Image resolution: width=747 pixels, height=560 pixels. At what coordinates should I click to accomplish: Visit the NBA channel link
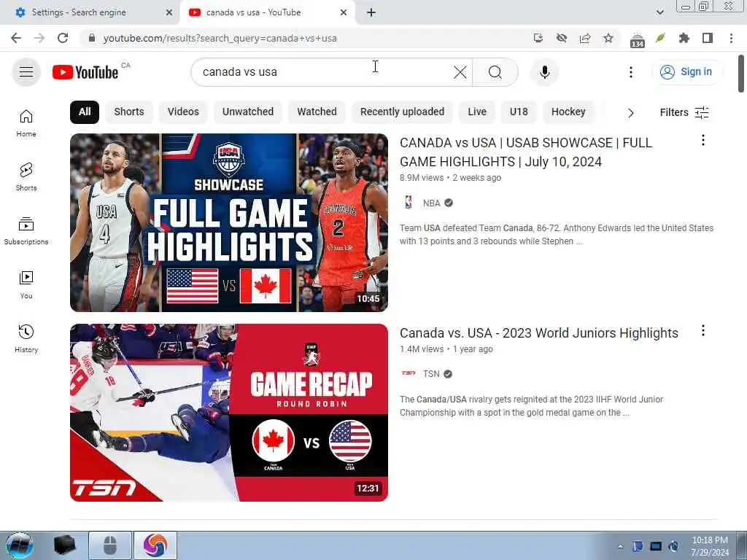[x=432, y=203]
